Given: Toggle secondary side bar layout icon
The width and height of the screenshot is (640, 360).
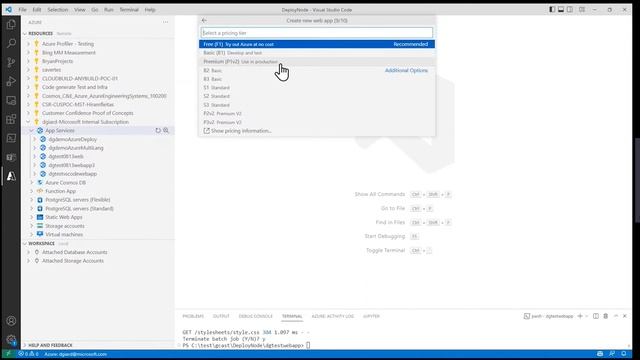Looking at the screenshot, I should point(570,9).
